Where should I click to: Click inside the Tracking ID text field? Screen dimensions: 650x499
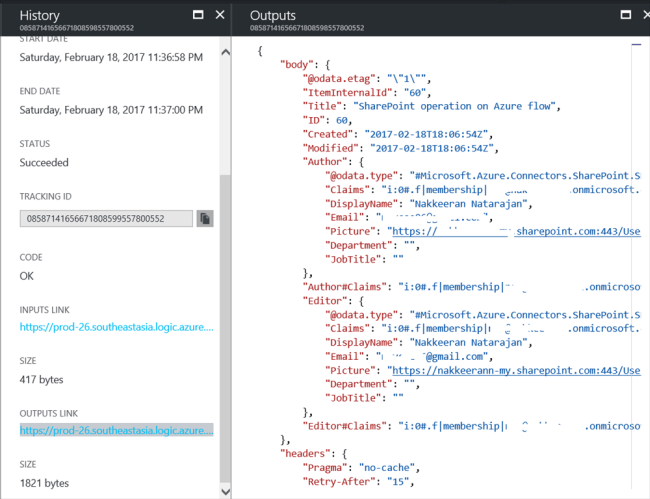click(x=105, y=218)
